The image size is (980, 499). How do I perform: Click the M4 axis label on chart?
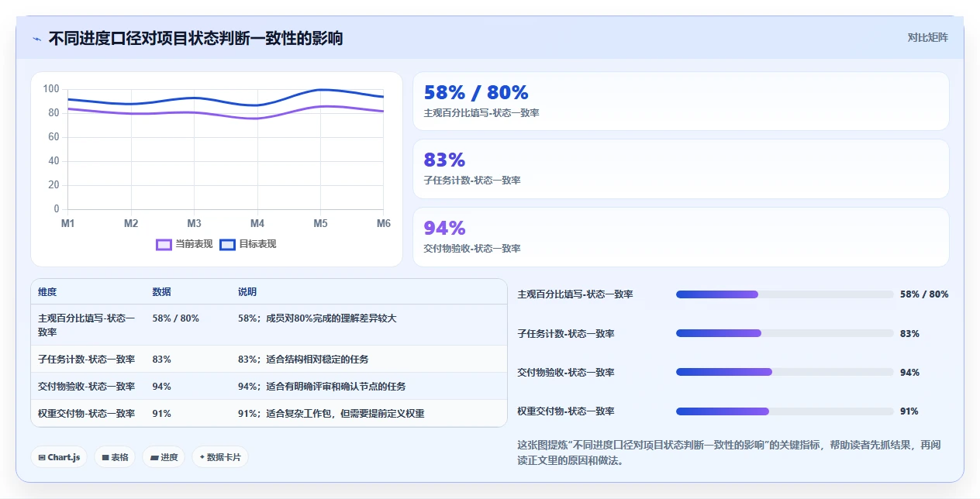point(257,223)
